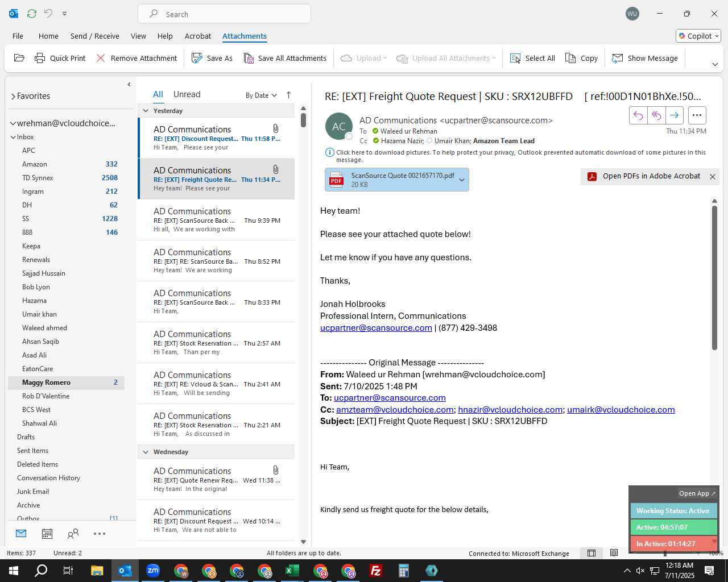Open Windows Start menu

14,571
